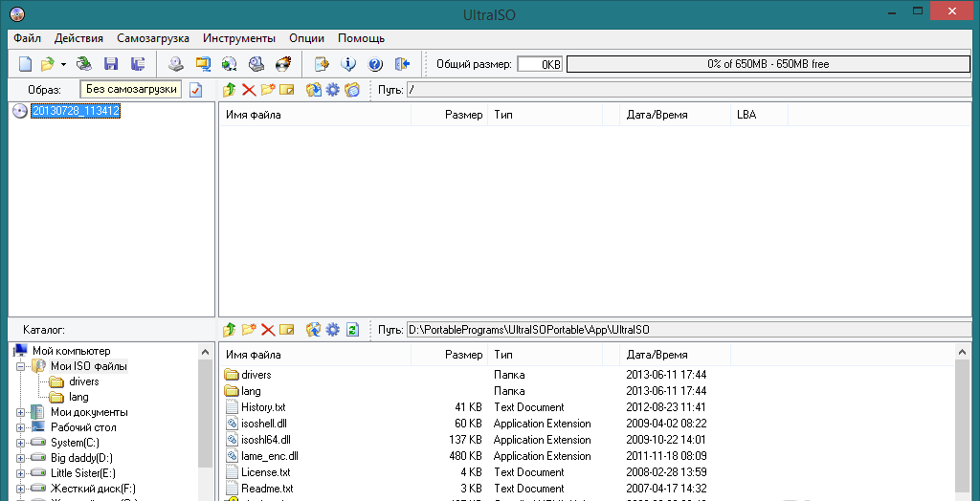This screenshot has height=501, width=980.
Task: Open the Самозагрузка menu
Action: tap(153, 38)
